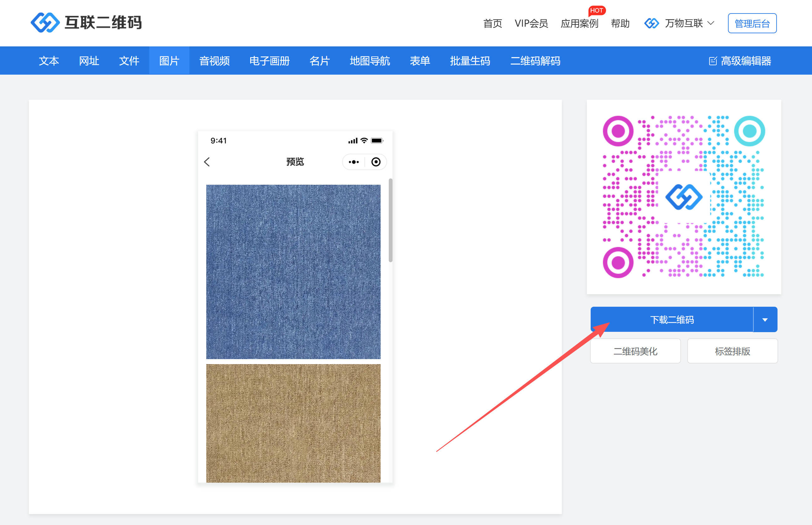Viewport: 812px width, 525px height.
Task: Click the 万物互联 logo icon
Action: (651, 23)
